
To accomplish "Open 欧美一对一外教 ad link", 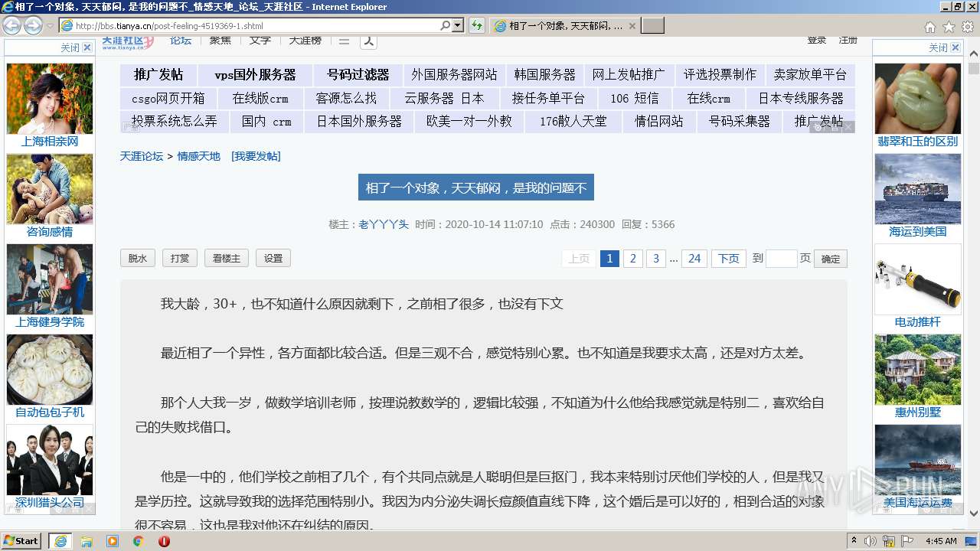I will [469, 122].
